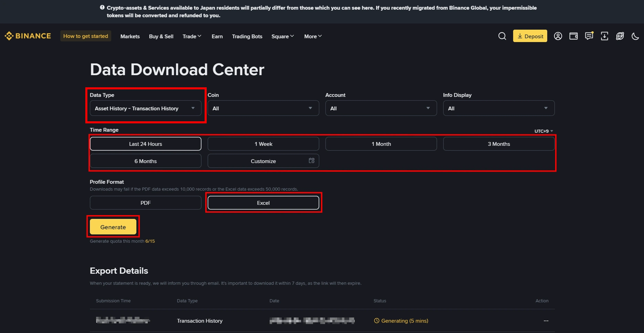The height and width of the screenshot is (333, 644).
Task: Select 3 Months time range
Action: (499, 144)
